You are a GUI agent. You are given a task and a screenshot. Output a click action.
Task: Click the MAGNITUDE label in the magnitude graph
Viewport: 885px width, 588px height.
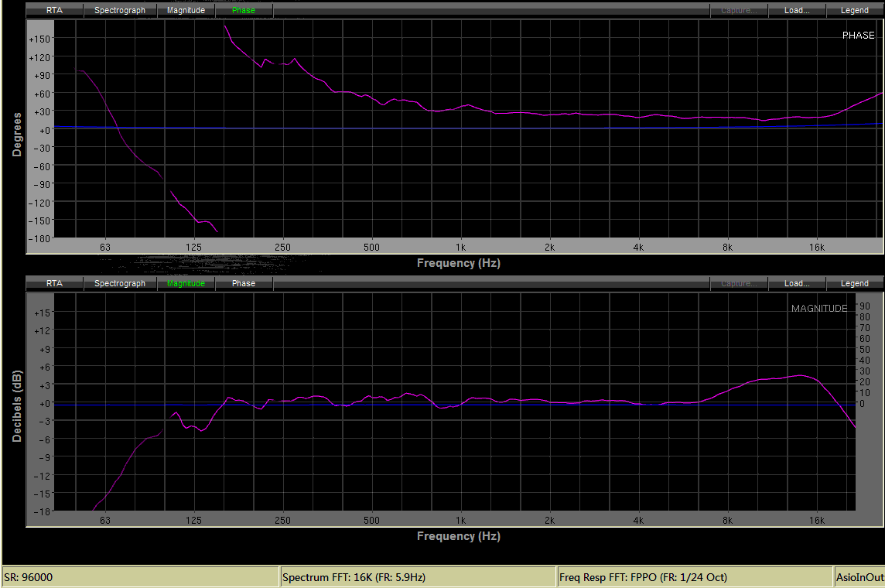(x=819, y=309)
